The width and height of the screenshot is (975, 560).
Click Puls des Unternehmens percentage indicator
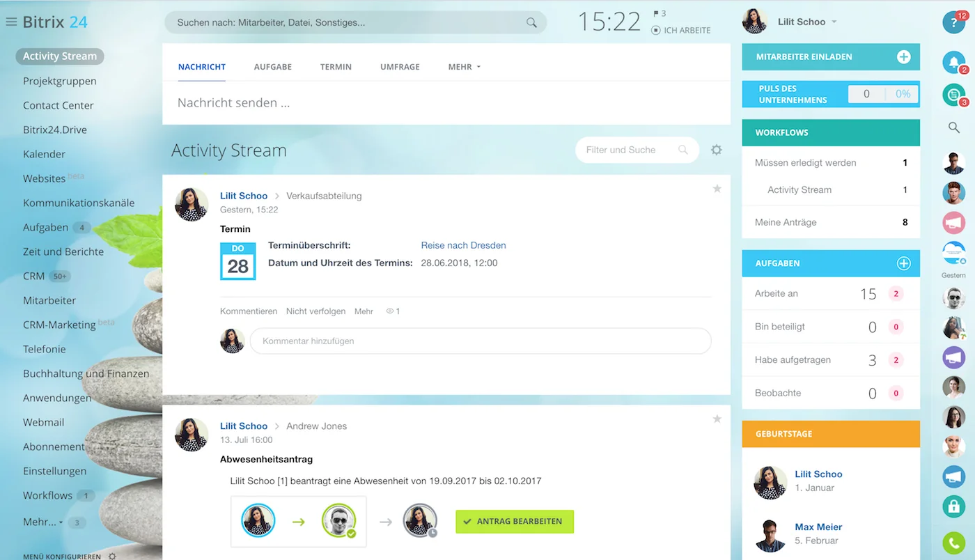(903, 94)
